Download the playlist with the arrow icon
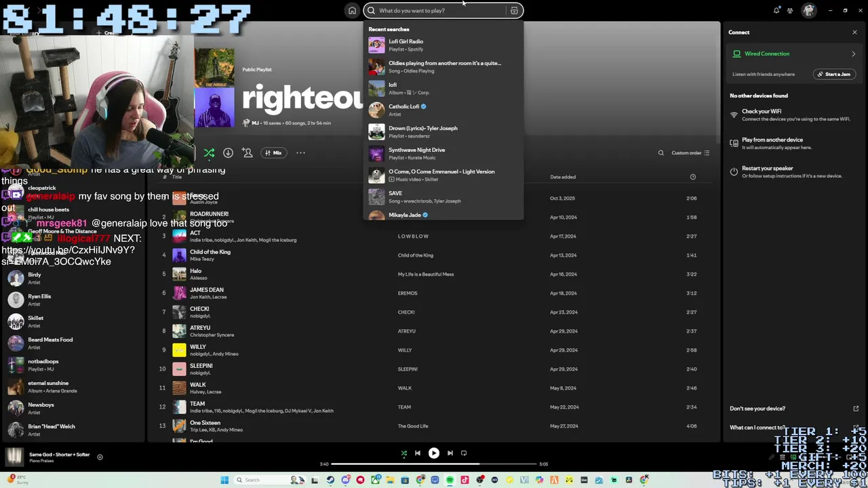Screen dimensions: 868x488 228,152
